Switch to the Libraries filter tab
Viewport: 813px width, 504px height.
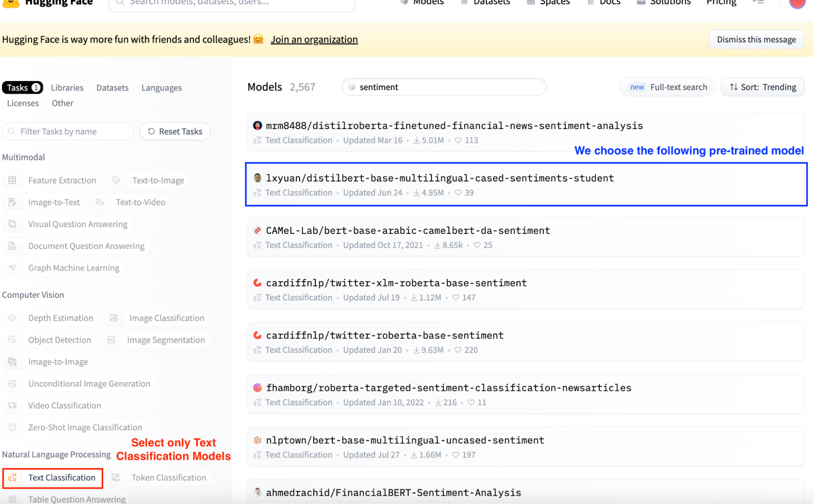click(x=67, y=88)
